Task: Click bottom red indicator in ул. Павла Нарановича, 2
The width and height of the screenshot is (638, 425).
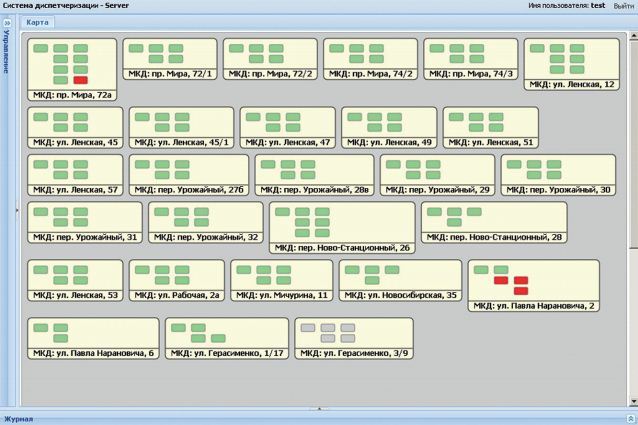Action: [x=520, y=291]
